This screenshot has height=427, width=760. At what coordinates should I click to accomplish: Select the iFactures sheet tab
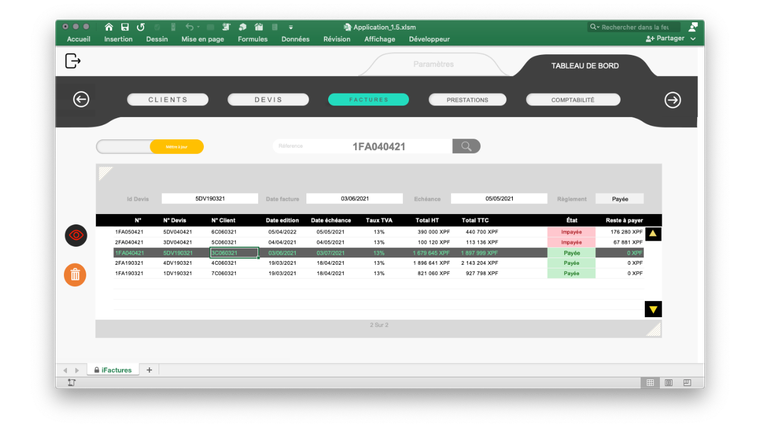(x=113, y=370)
